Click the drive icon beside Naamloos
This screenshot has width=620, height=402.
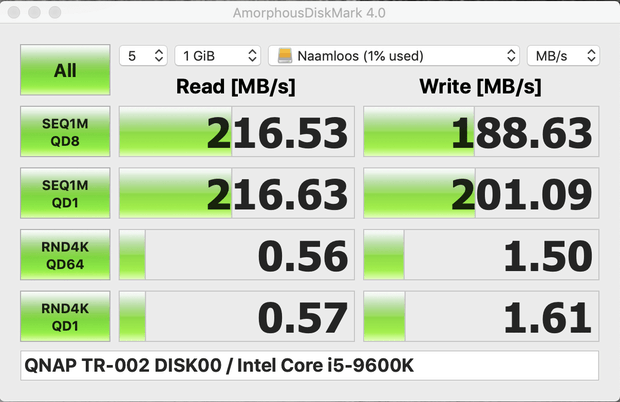tap(285, 56)
